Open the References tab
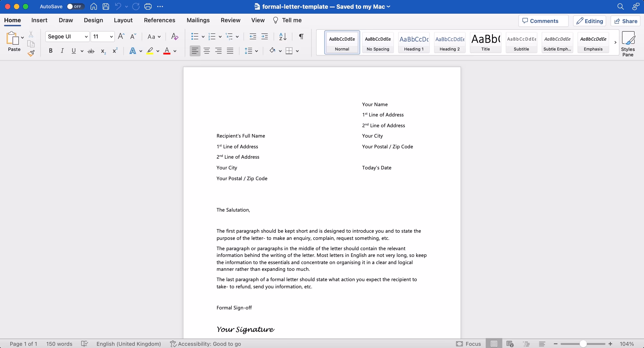Screen dimensions: 644x348 (x=159, y=20)
